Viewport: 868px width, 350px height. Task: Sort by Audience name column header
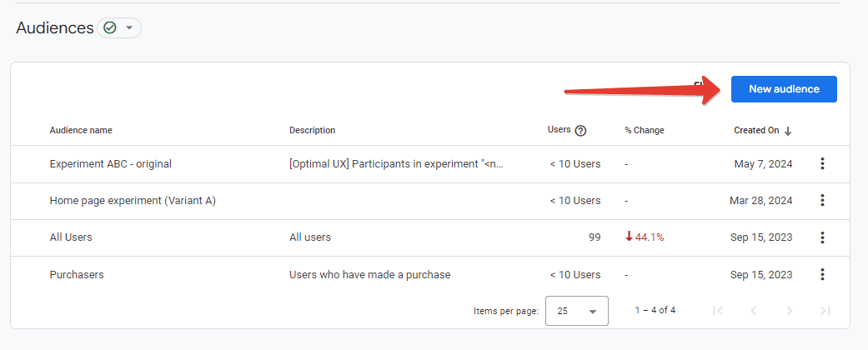[81, 131]
